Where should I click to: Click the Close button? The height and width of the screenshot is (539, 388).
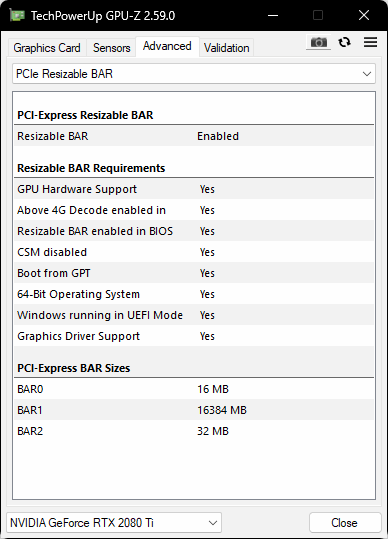point(344,523)
